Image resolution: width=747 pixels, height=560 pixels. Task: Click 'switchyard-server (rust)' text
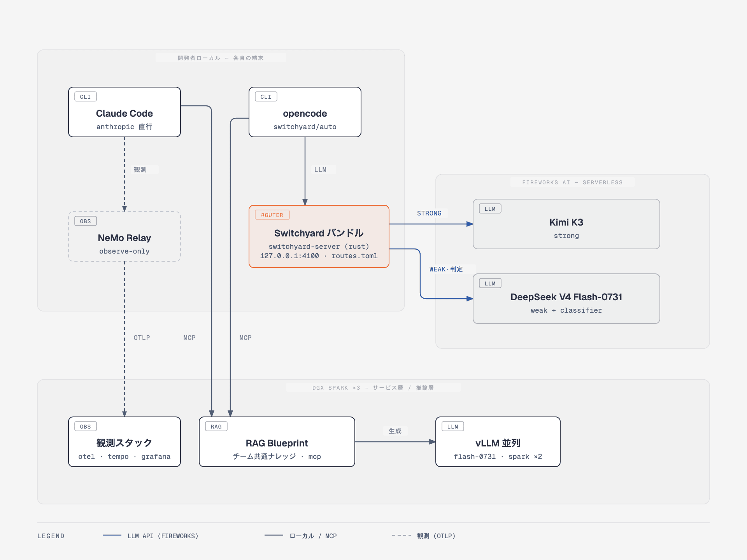(319, 247)
